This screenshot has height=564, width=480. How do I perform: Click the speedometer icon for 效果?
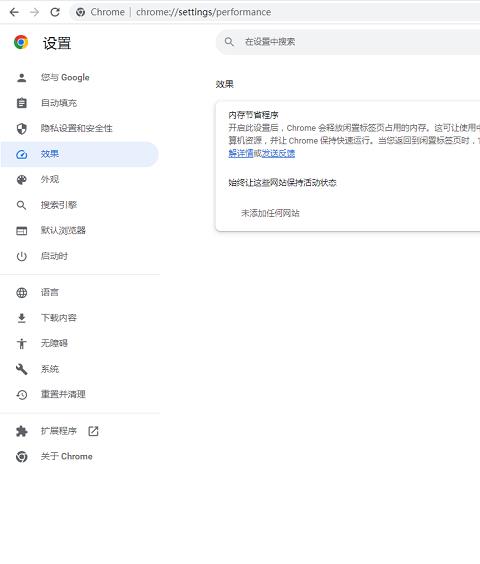click(22, 154)
